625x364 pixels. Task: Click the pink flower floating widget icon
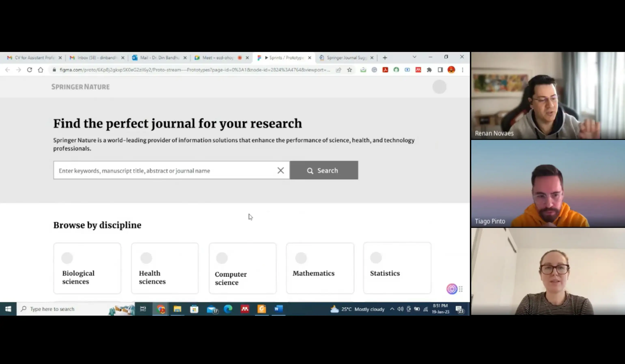(452, 289)
